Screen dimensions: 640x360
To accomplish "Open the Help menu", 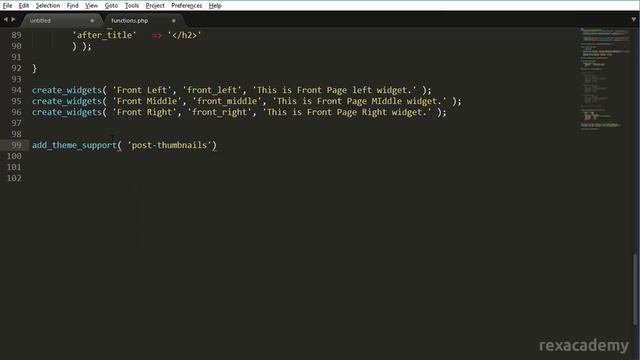I will click(215, 6).
